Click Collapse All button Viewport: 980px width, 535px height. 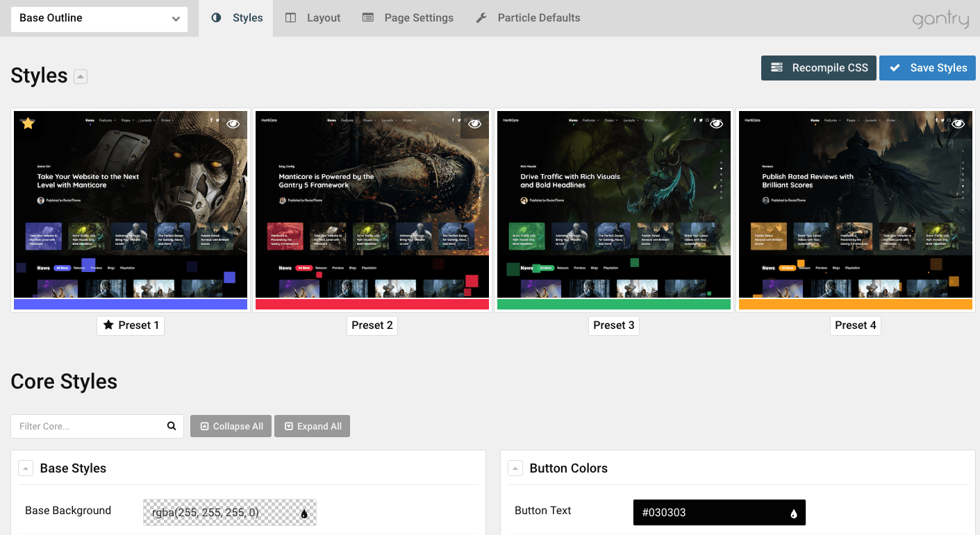point(231,426)
